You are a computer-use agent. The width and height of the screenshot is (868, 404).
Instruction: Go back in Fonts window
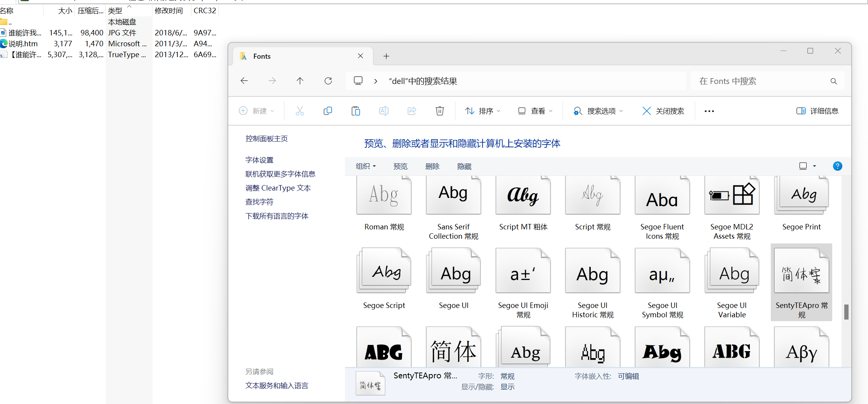244,81
